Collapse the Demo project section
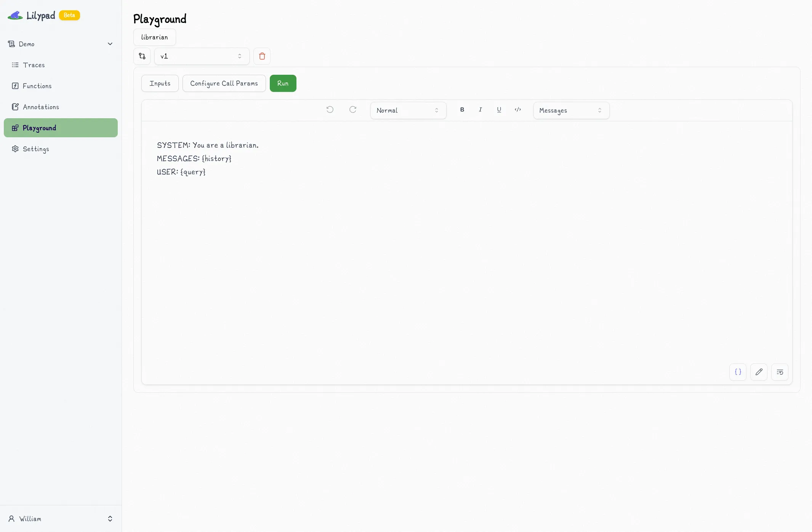Viewport: 812px width, 532px height. coord(110,43)
